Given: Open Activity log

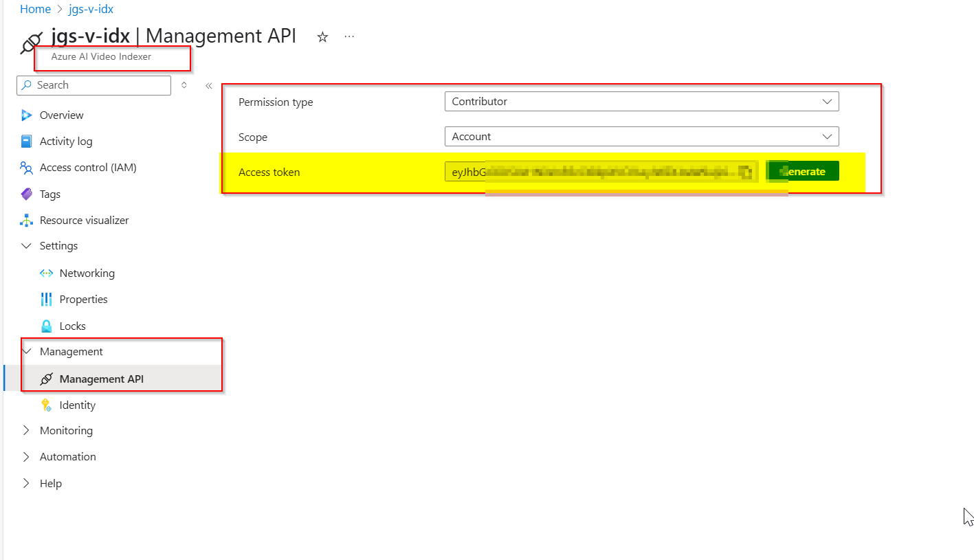Looking at the screenshot, I should 66,141.
